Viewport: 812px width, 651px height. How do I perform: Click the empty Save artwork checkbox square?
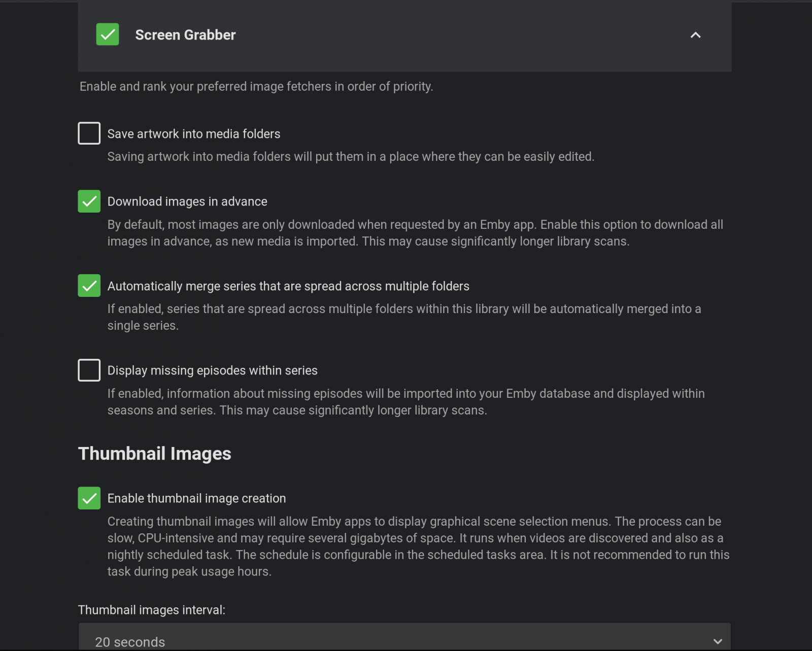[89, 133]
